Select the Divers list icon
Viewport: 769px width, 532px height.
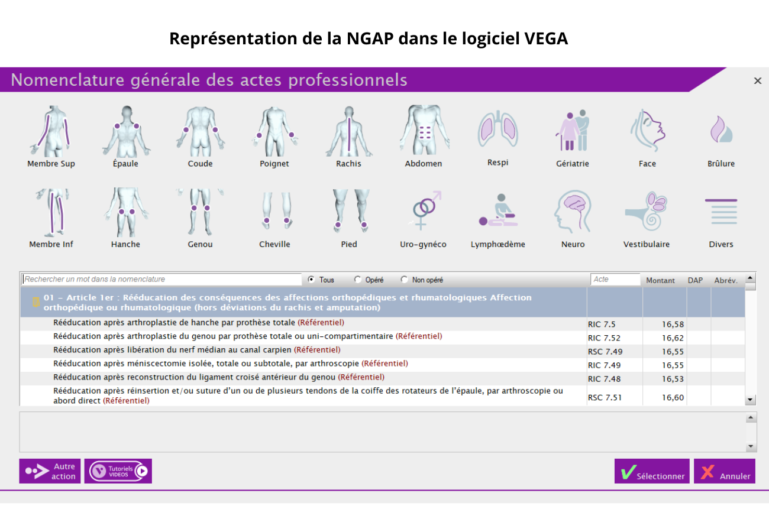(x=721, y=210)
